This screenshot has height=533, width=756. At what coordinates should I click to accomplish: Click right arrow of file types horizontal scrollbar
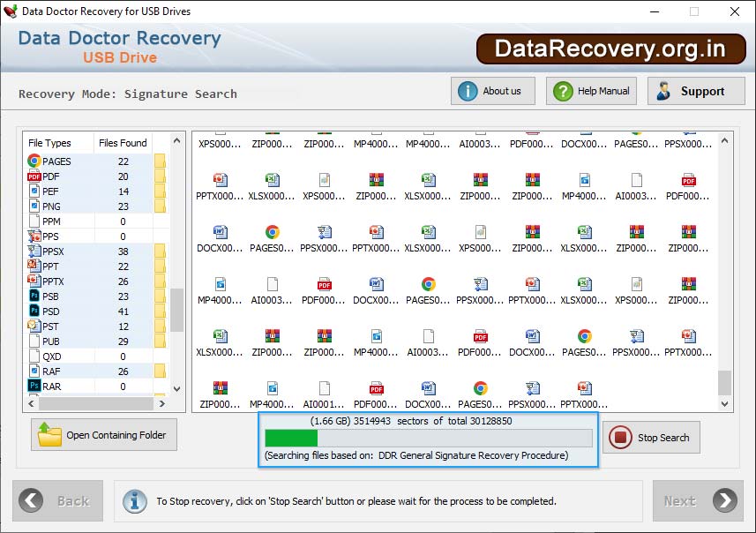(162, 404)
